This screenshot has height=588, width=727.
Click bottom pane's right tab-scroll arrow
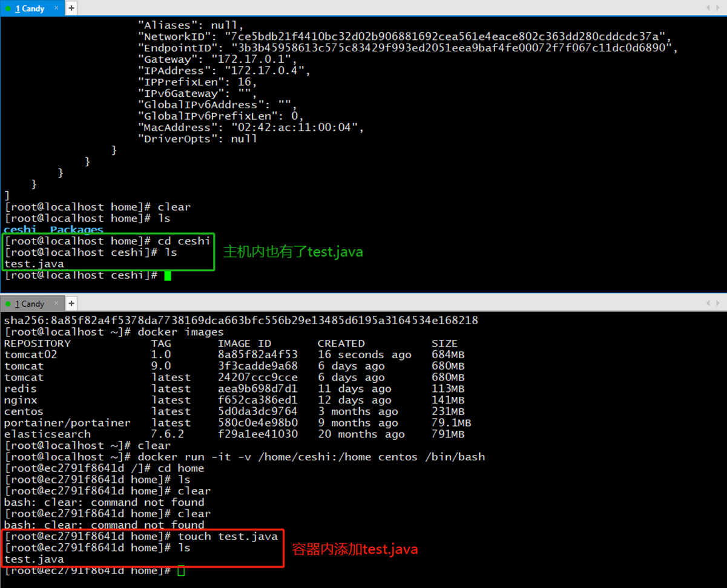[x=719, y=304]
